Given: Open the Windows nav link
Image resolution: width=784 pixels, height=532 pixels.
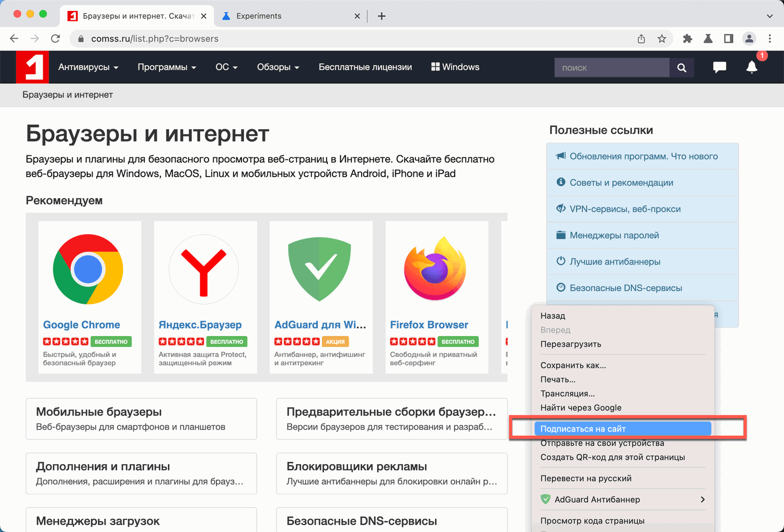Looking at the screenshot, I should (455, 67).
